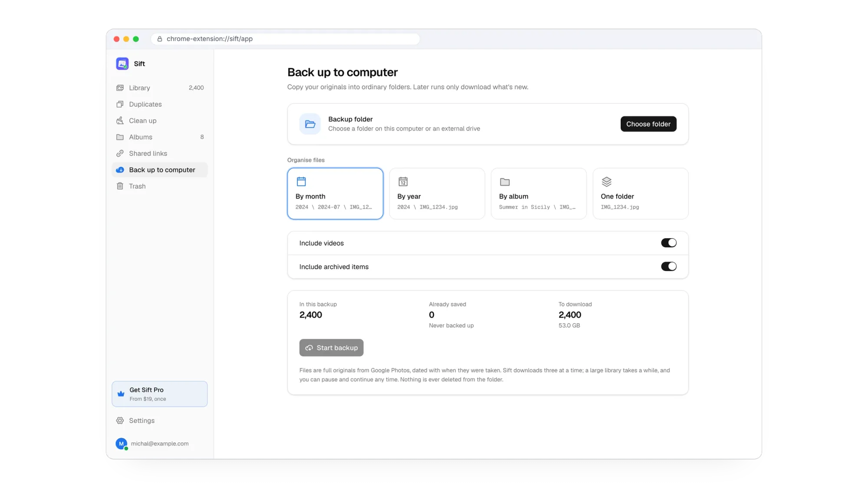
Task: Click the Duplicates stacked-squares icon
Action: click(120, 104)
